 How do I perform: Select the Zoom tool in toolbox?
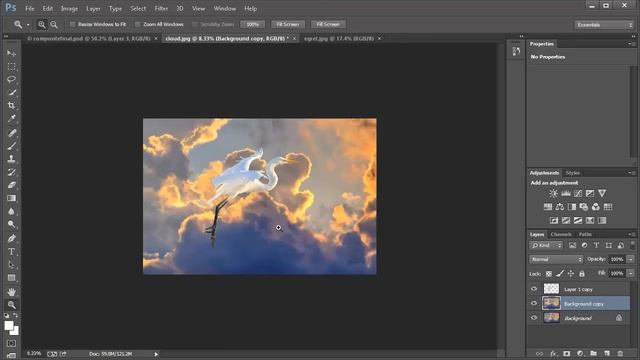11,304
